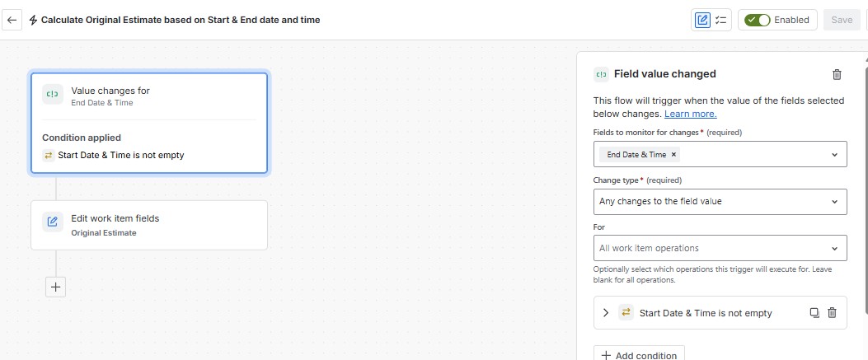Click Add condition button

[x=639, y=355]
